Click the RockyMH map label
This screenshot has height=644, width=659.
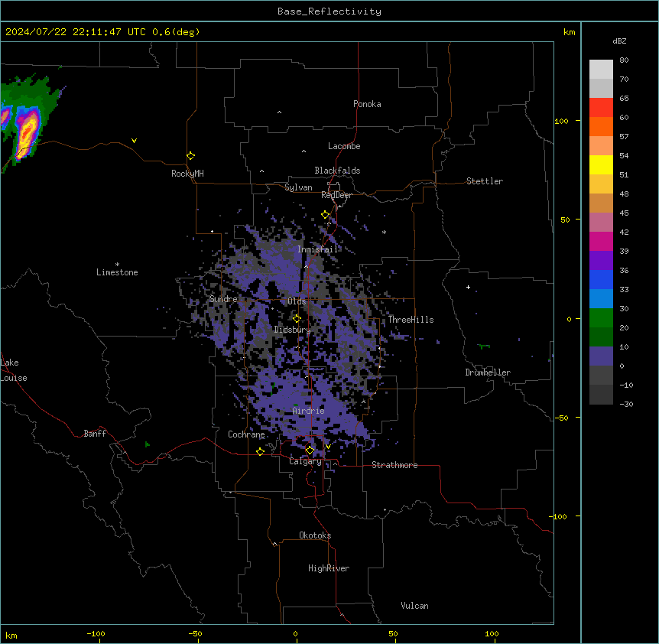[x=187, y=174]
